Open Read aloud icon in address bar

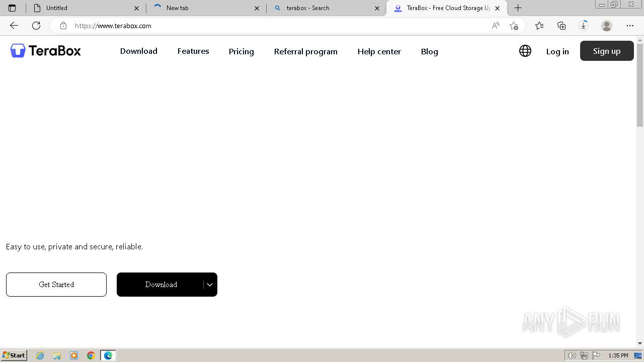[496, 26]
